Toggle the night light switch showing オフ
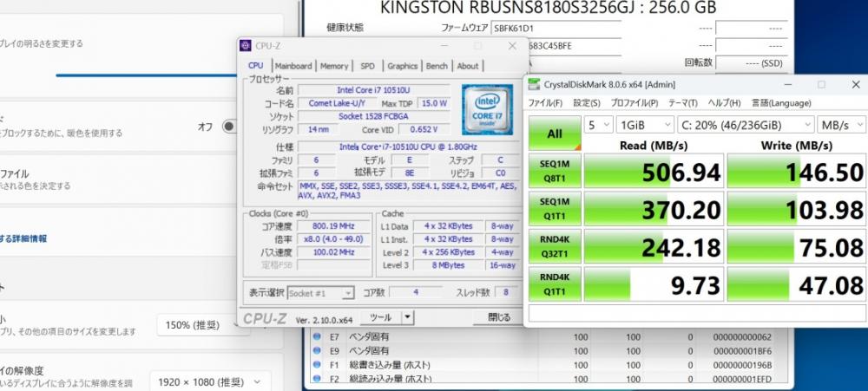This screenshot has width=868, height=391. point(228,127)
